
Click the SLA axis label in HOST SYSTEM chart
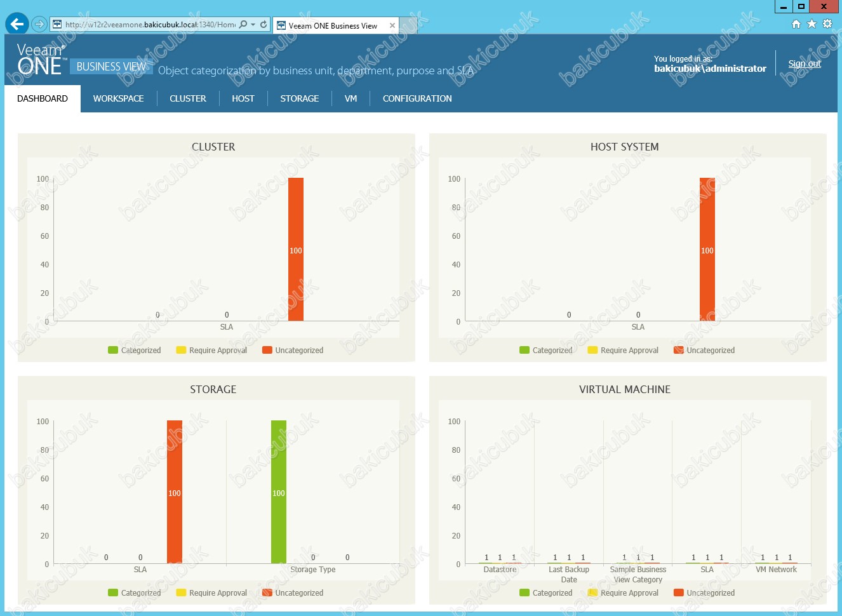[x=638, y=327]
